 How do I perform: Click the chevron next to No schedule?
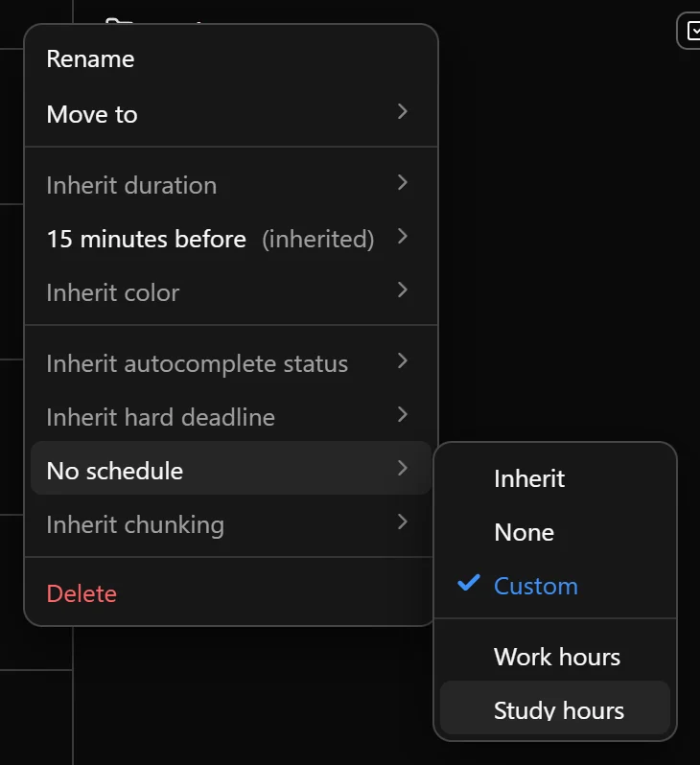point(402,469)
